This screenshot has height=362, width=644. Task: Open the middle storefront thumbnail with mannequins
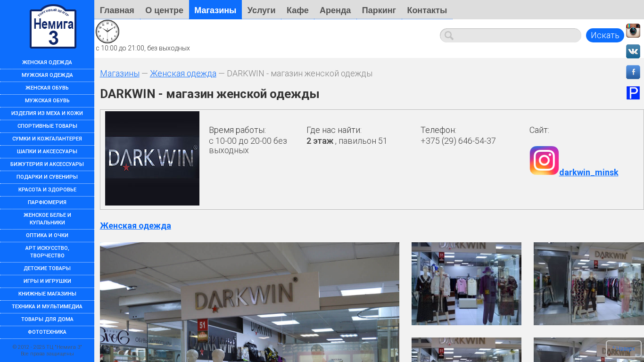tap(466, 284)
